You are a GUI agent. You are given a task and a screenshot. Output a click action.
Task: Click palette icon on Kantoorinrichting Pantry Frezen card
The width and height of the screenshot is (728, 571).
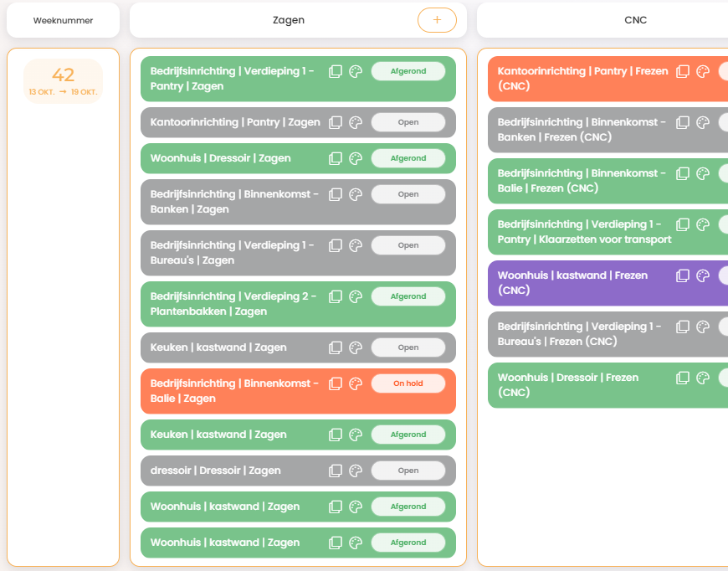pyautogui.click(x=703, y=71)
